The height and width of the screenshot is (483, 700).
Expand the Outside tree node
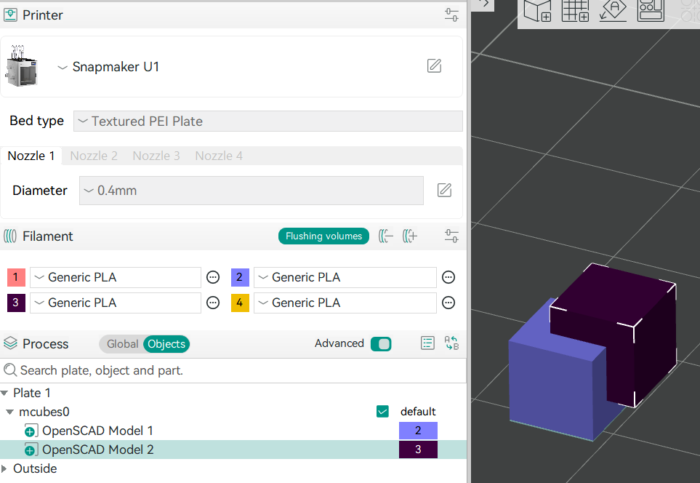point(6,468)
